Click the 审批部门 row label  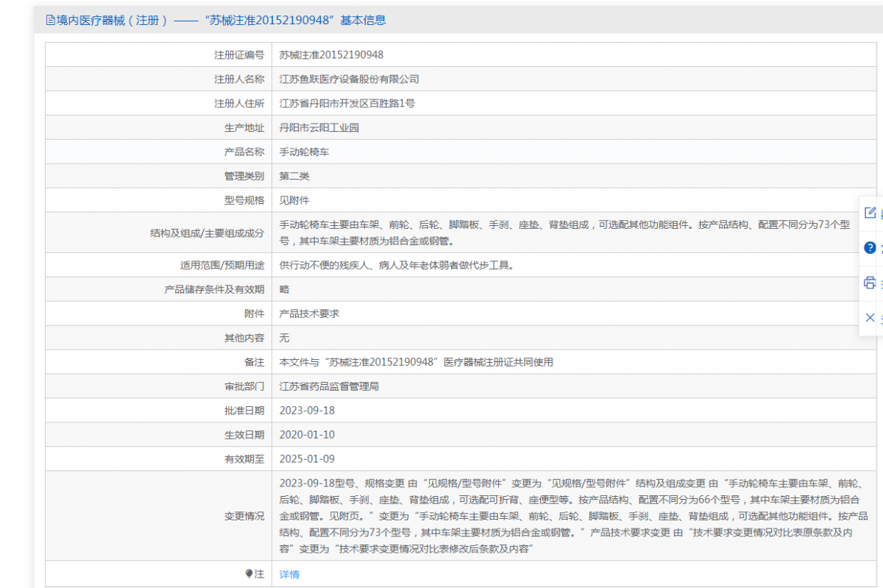(x=244, y=386)
